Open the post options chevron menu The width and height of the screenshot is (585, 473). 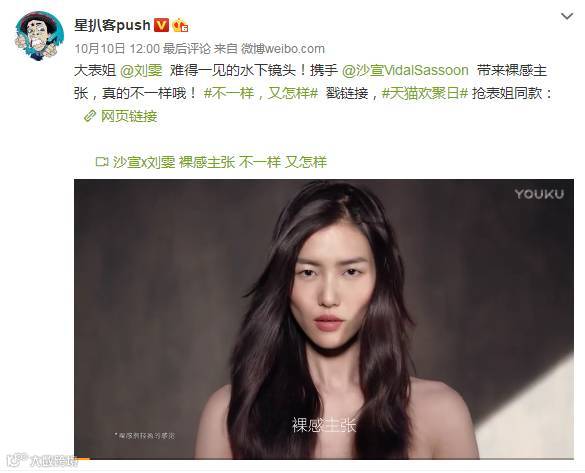[x=567, y=16]
